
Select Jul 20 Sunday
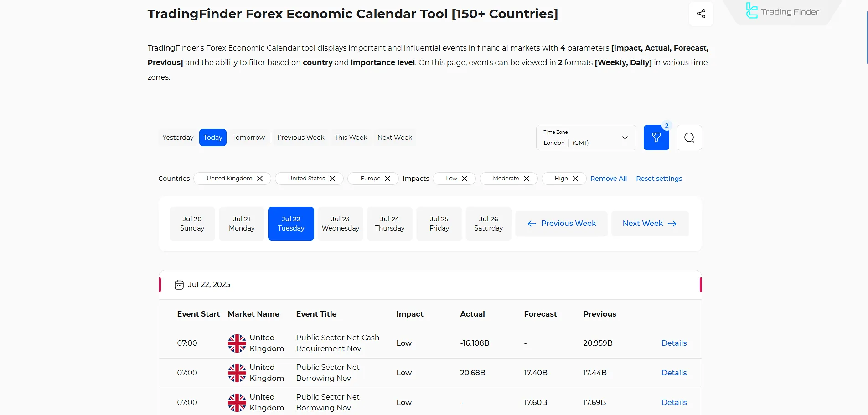(x=192, y=224)
